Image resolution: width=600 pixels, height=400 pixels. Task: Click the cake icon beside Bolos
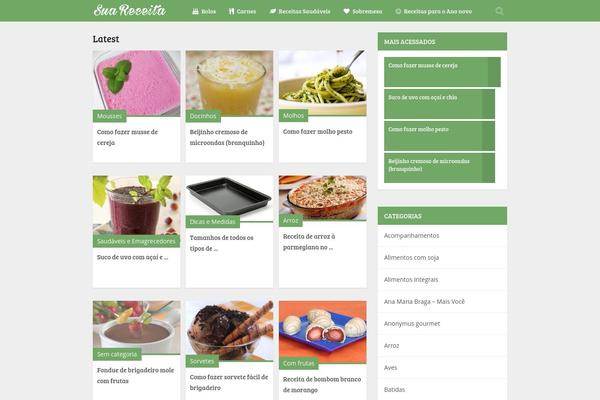pyautogui.click(x=195, y=11)
